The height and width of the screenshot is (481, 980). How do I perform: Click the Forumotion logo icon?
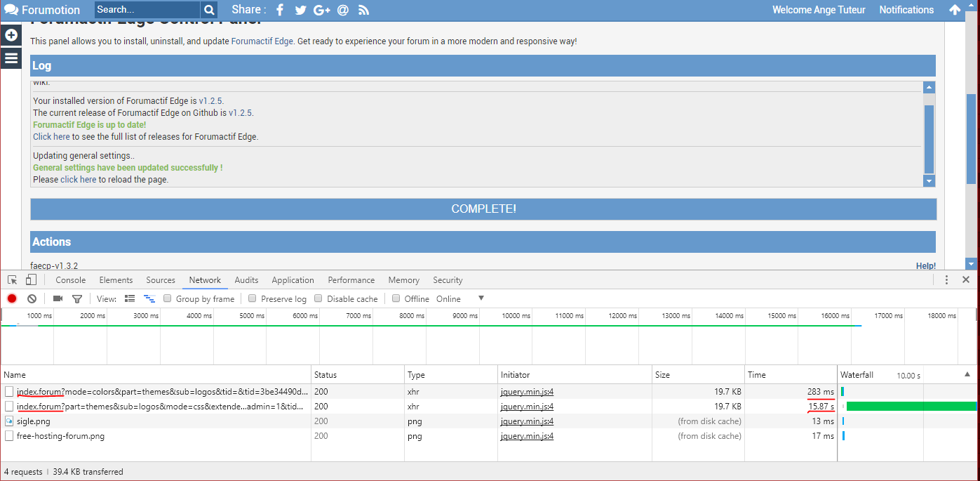pyautogui.click(x=11, y=10)
